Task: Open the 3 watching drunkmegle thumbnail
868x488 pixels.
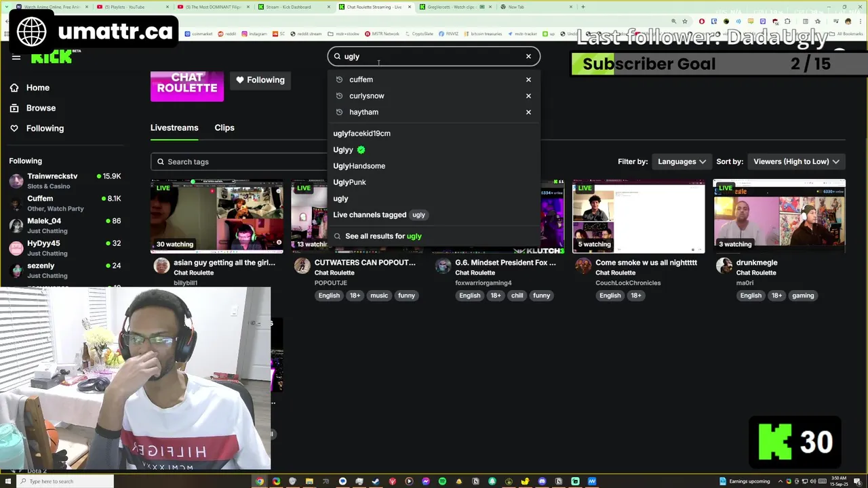Action: point(779,216)
